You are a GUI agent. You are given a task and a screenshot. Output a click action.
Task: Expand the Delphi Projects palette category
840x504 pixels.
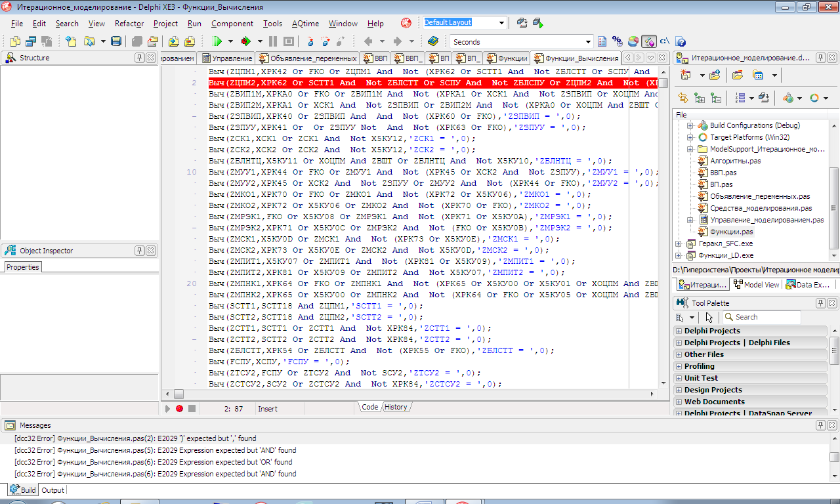(679, 331)
